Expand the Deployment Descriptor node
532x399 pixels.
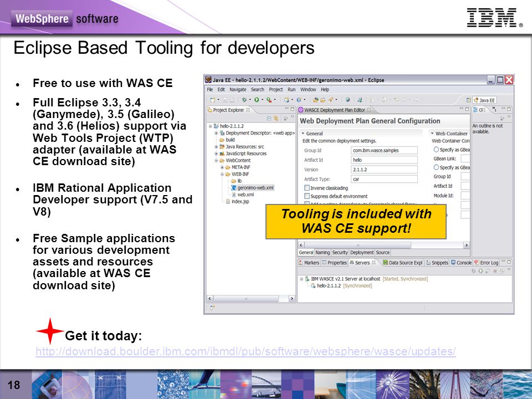pyautogui.click(x=216, y=133)
